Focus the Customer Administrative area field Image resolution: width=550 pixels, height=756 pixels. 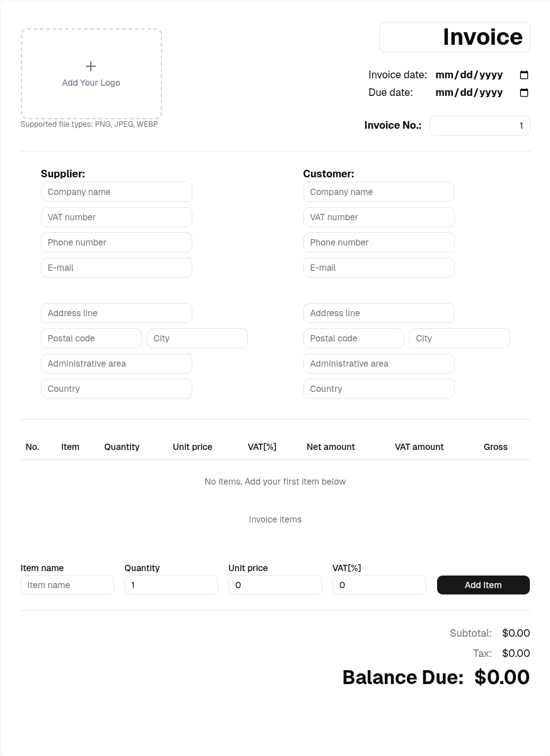[379, 363]
